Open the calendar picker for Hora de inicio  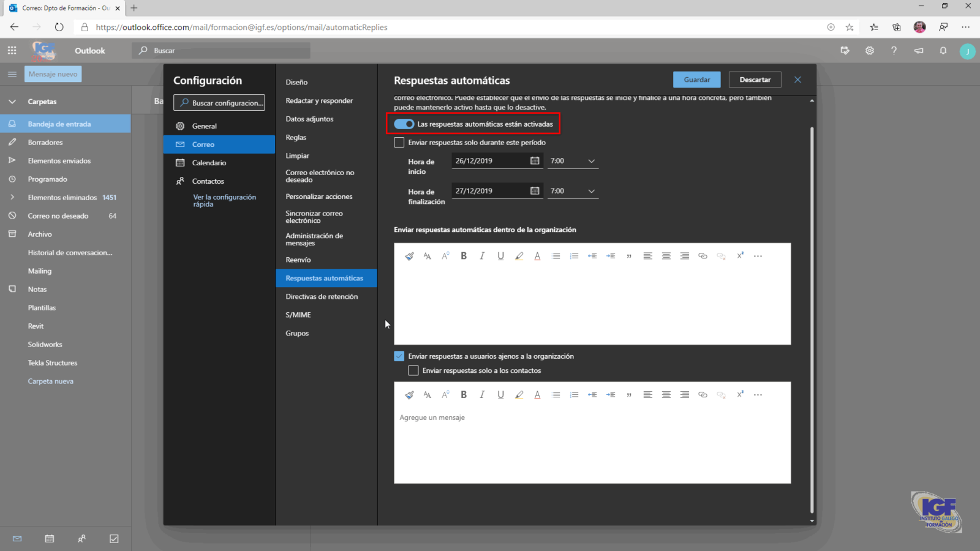coord(535,161)
